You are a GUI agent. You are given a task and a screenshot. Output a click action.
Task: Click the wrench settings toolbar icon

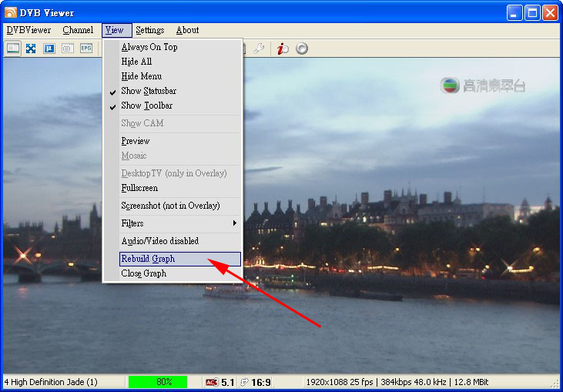[260, 49]
